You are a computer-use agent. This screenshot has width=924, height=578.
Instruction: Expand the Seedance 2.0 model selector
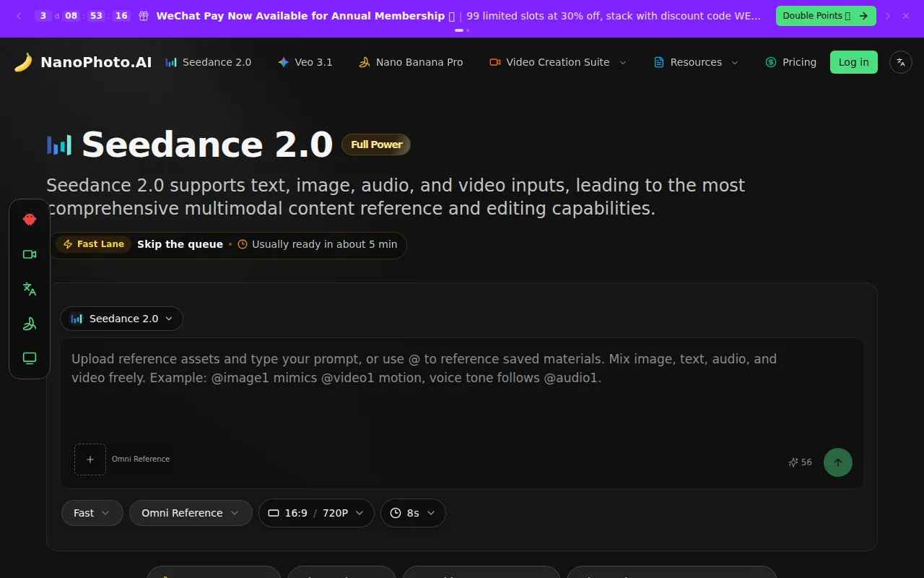[x=122, y=319]
